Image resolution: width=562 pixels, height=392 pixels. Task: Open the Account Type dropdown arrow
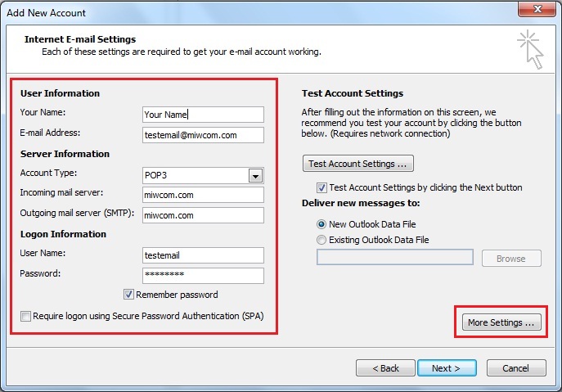click(255, 176)
